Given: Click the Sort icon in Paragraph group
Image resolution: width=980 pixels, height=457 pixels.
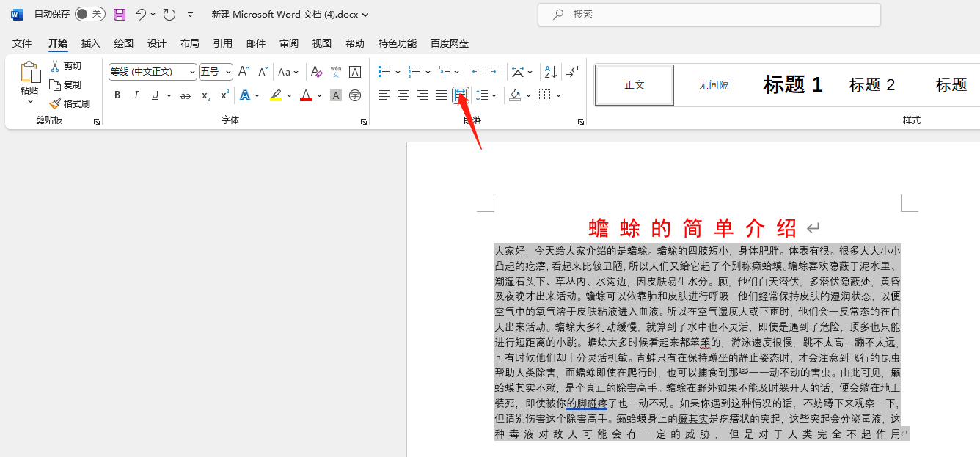Looking at the screenshot, I should (549, 71).
